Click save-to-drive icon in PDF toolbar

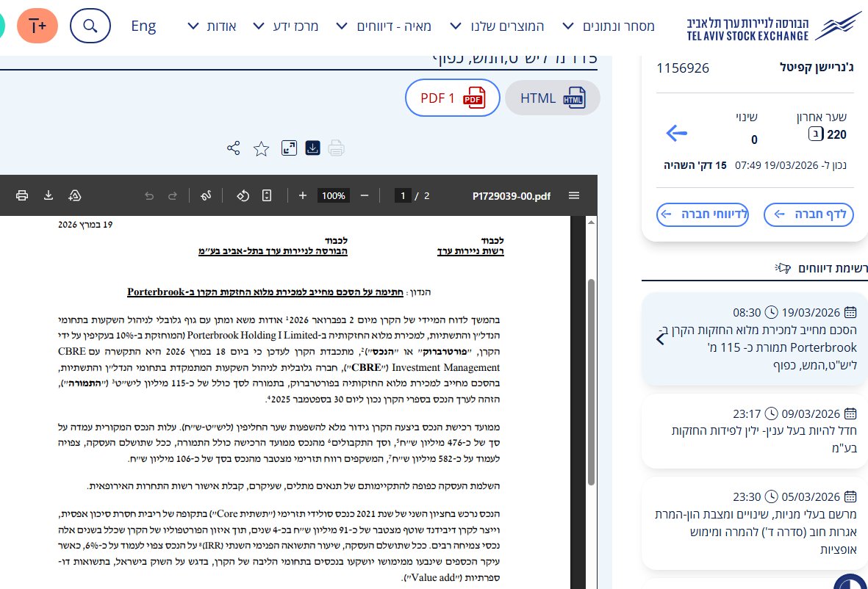[x=75, y=195]
